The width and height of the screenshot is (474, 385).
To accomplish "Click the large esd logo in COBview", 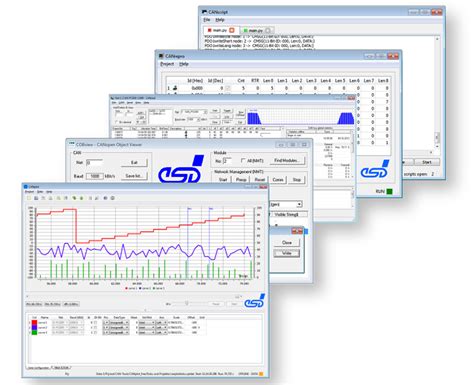I will click(x=181, y=169).
